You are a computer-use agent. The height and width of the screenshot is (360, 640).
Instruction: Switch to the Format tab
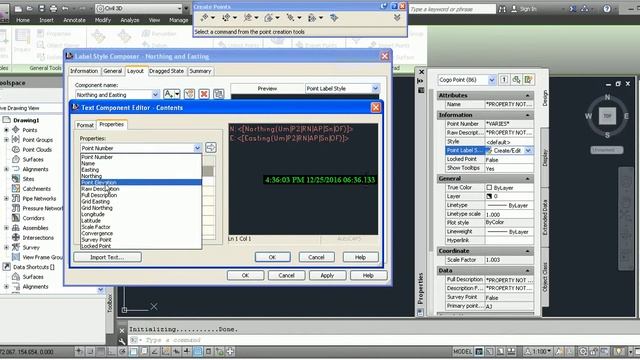tap(85, 125)
